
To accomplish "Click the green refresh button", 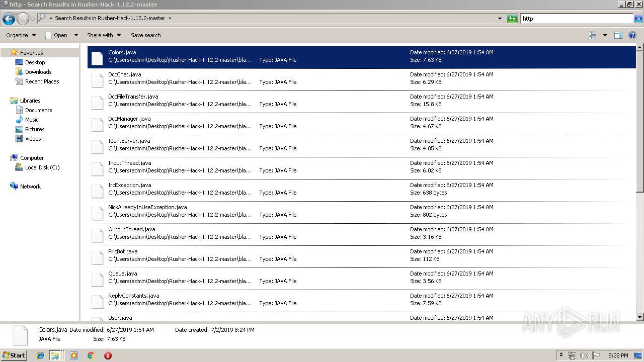I will (x=512, y=19).
